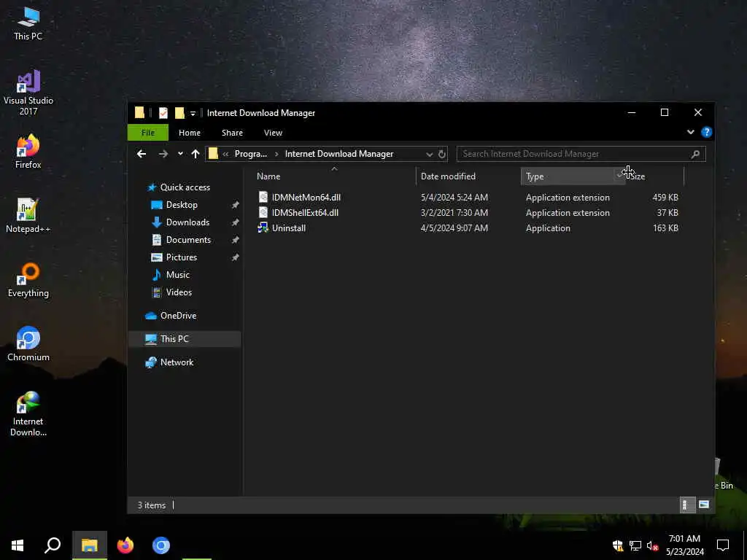Click Internet Download Manager breadcrumb segment
The width and height of the screenshot is (747, 560).
click(339, 154)
